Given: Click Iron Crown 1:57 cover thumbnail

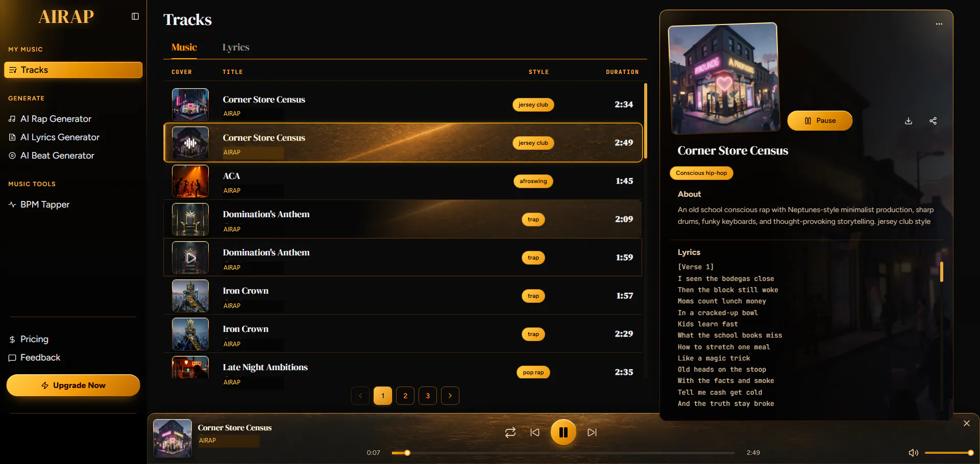Looking at the screenshot, I should coord(190,296).
